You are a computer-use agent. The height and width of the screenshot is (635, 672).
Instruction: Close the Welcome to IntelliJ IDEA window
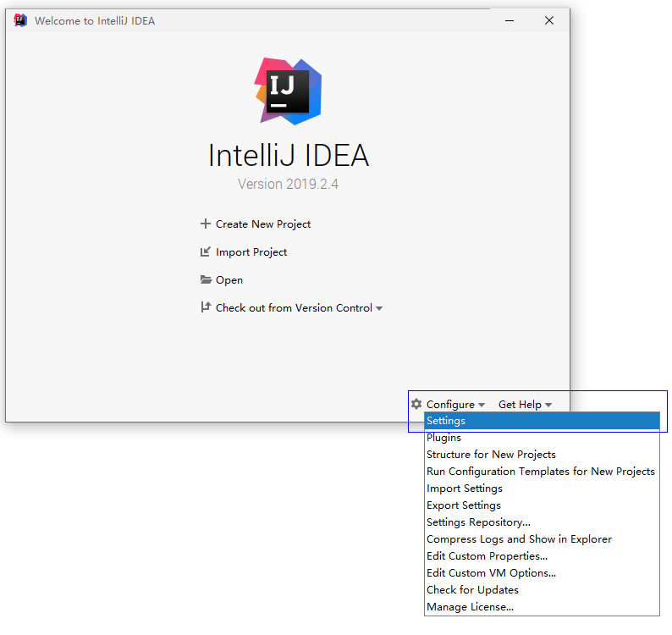(549, 20)
